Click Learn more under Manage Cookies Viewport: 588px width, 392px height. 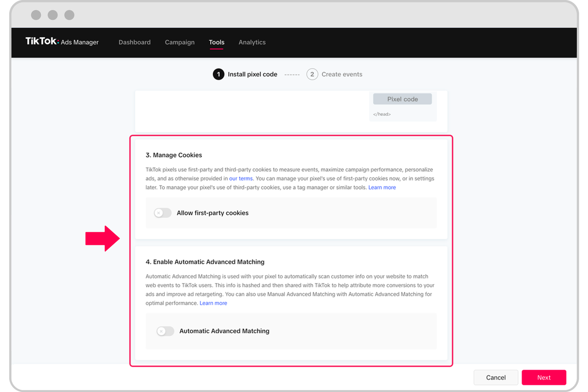point(382,187)
